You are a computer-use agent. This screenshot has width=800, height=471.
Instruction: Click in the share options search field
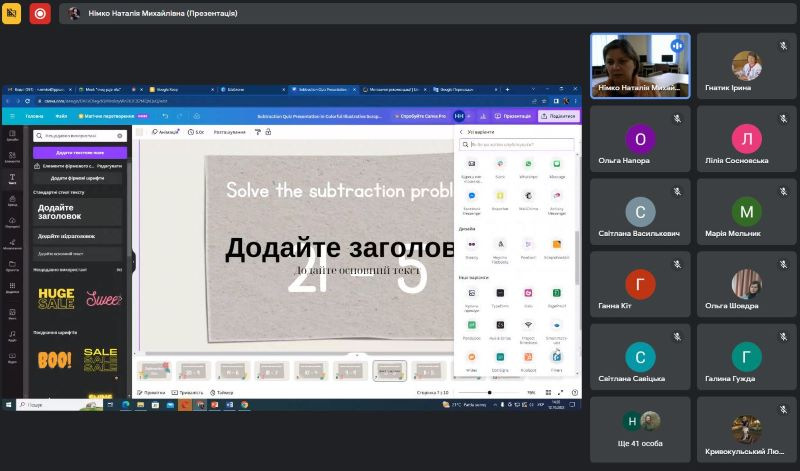pyautogui.click(x=516, y=145)
